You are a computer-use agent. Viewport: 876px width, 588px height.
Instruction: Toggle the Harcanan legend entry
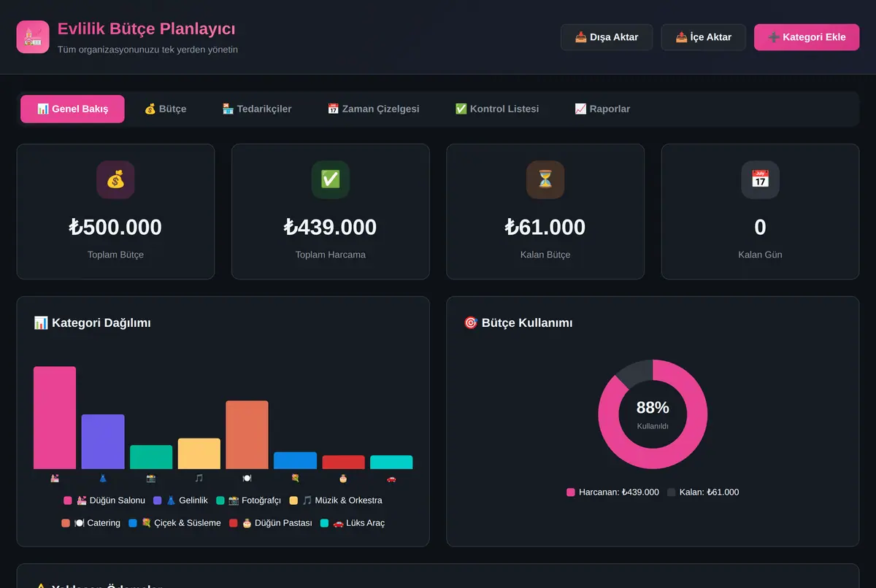613,492
